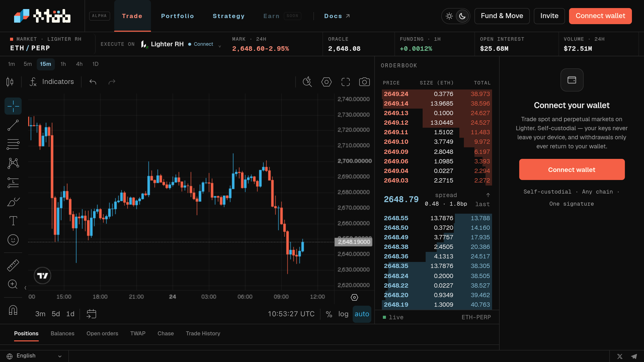This screenshot has height=362, width=644.
Task: Switch to the Portfolio tab
Action: (177, 16)
